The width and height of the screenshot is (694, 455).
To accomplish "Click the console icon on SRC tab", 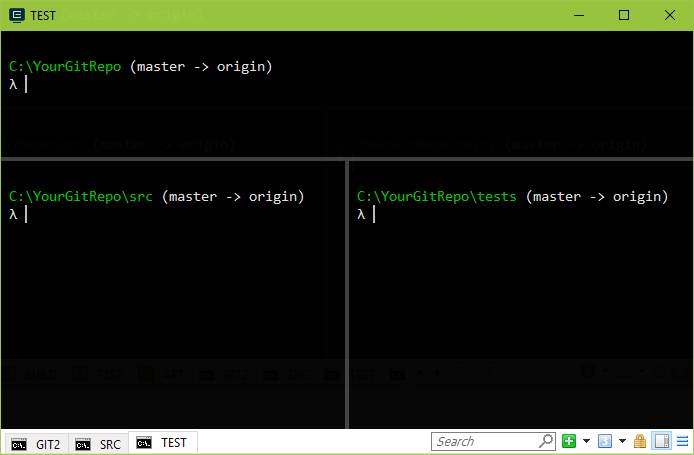I will pos(82,443).
